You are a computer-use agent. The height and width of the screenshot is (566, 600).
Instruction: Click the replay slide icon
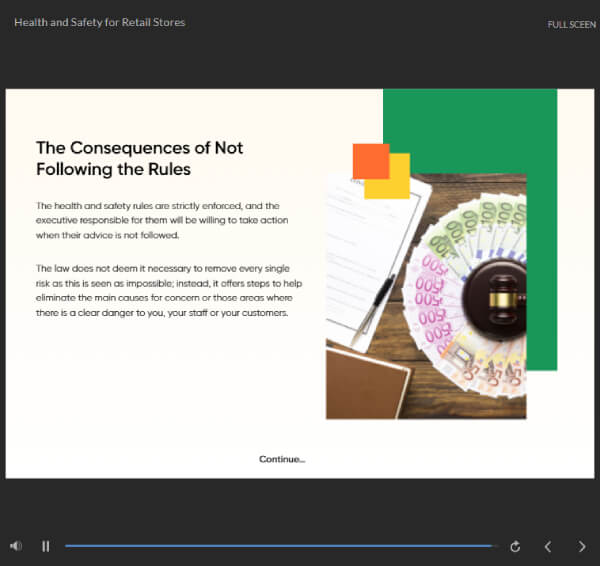[515, 546]
